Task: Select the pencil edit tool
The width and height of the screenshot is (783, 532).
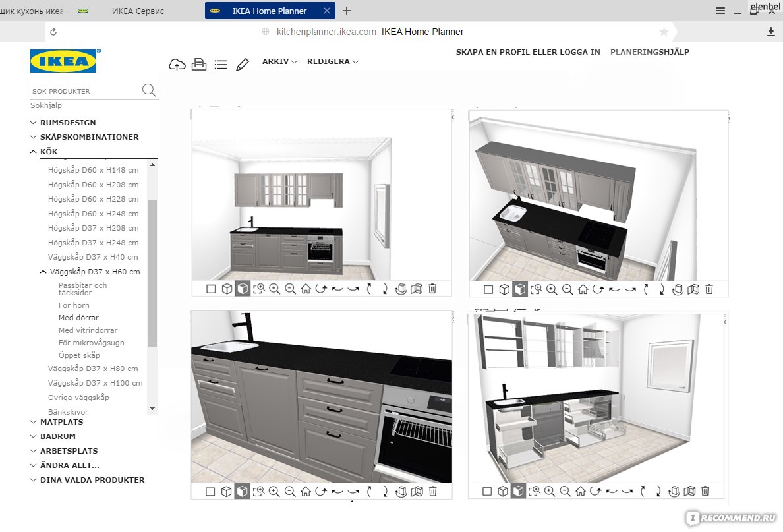Action: (x=243, y=65)
